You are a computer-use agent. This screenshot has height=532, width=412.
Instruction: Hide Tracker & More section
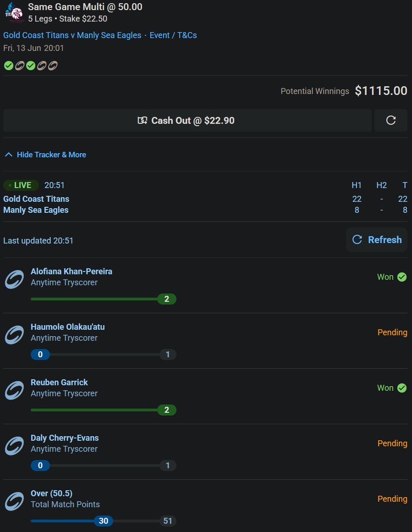tap(45, 155)
